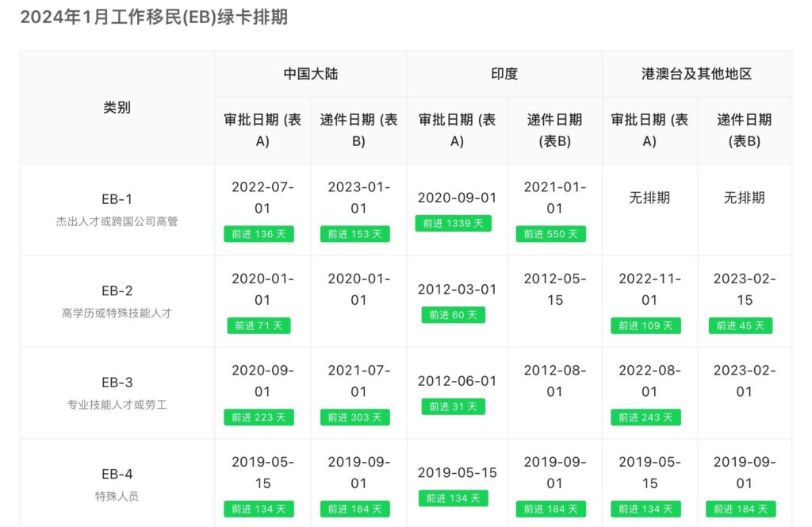Click the green 前进 153 天 badge
This screenshot has height=527, width=812.
point(354,234)
